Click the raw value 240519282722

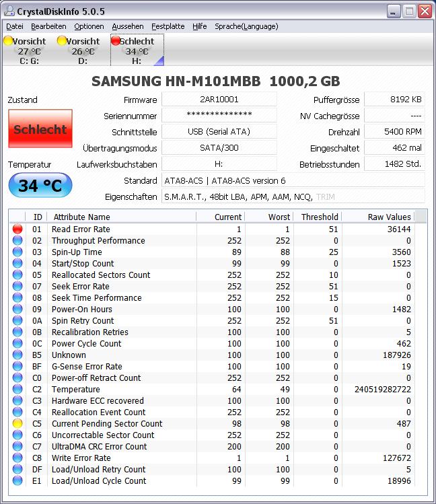point(383,389)
